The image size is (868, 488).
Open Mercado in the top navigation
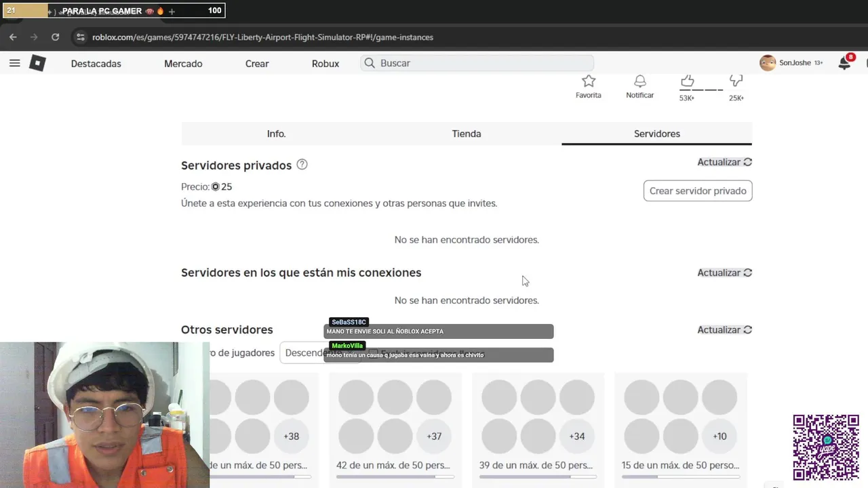point(183,64)
